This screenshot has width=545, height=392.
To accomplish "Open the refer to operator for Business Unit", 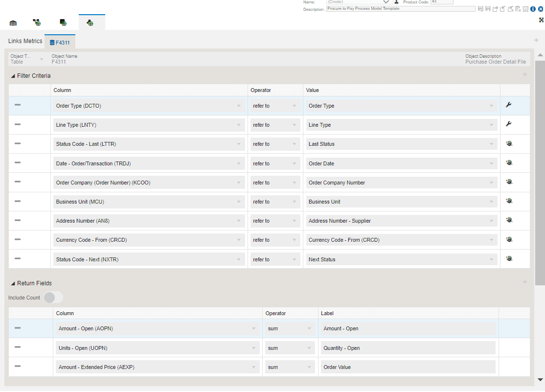I will pos(275,202).
